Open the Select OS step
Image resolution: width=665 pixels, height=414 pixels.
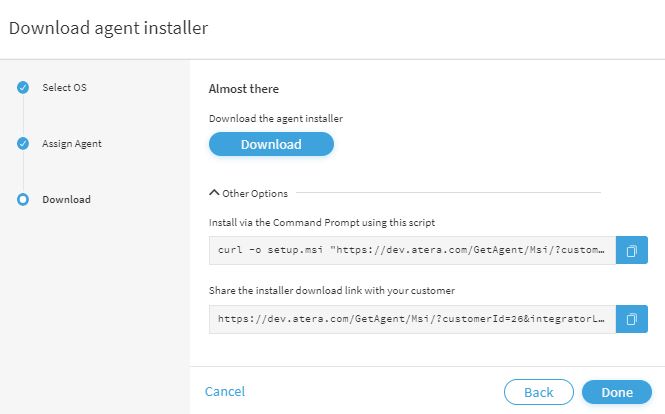point(64,87)
